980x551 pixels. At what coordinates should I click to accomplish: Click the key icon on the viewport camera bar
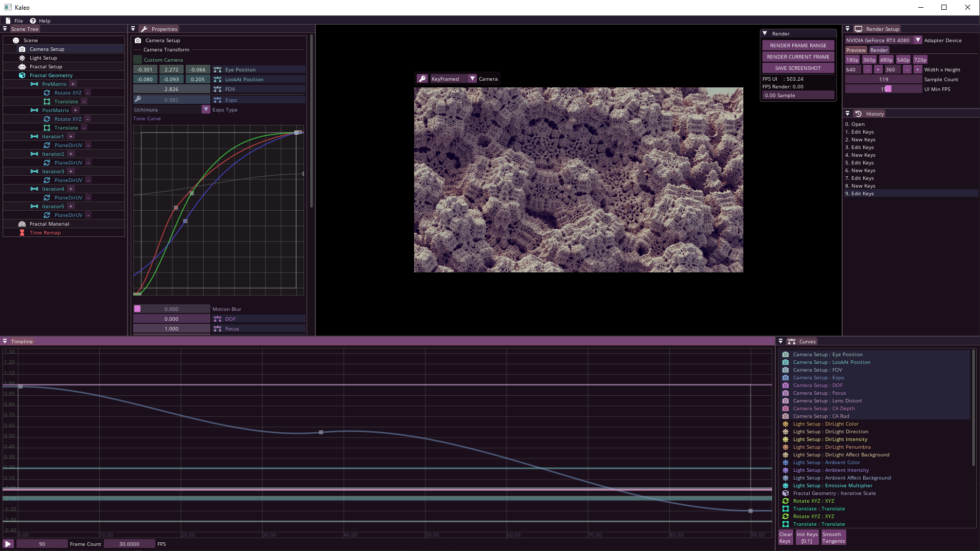pyautogui.click(x=422, y=79)
